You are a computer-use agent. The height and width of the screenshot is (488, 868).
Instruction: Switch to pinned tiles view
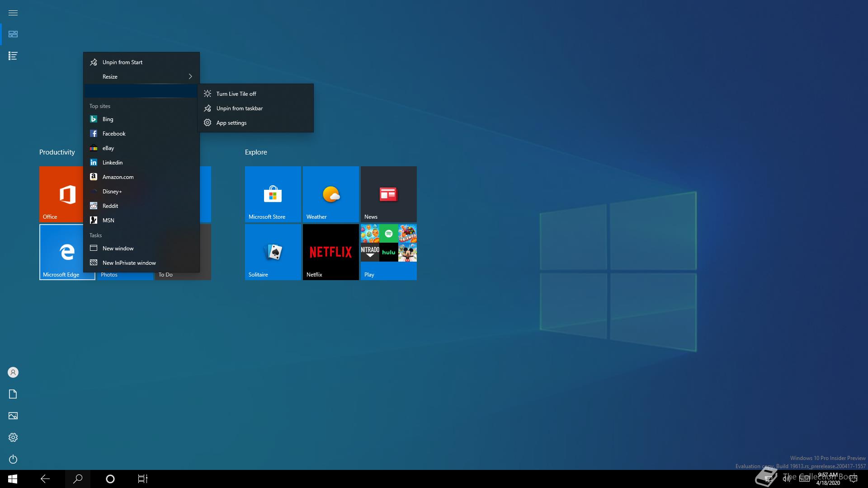point(13,34)
